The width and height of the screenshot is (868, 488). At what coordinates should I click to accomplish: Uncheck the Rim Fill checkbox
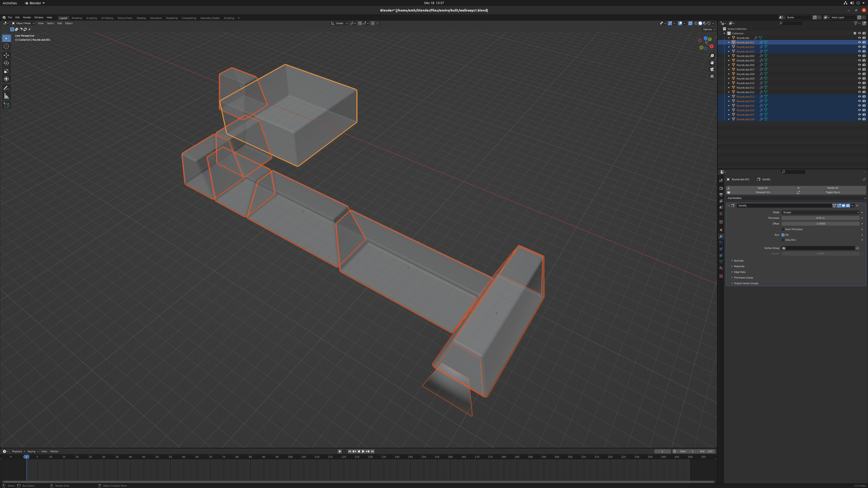click(x=783, y=235)
